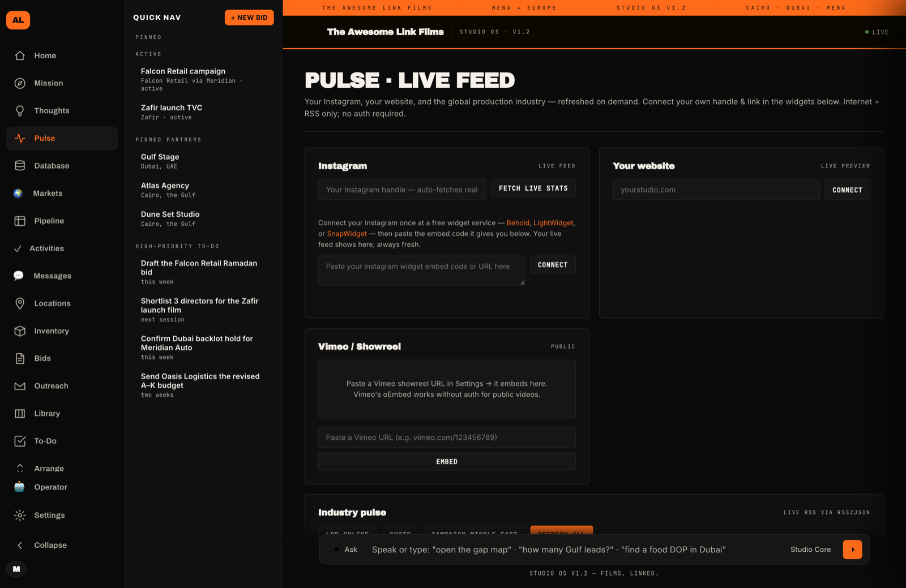Click the AL logo badge
The width and height of the screenshot is (906, 588).
pos(18,20)
